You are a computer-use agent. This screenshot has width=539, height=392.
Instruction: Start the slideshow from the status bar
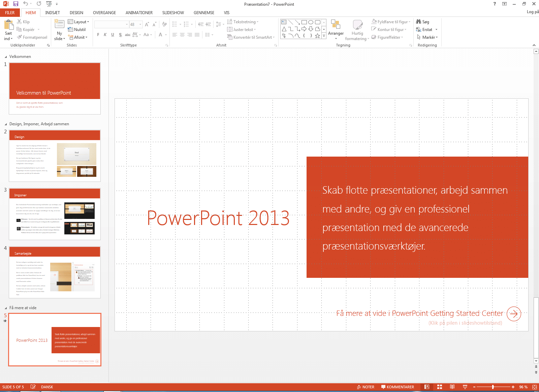pos(465,387)
